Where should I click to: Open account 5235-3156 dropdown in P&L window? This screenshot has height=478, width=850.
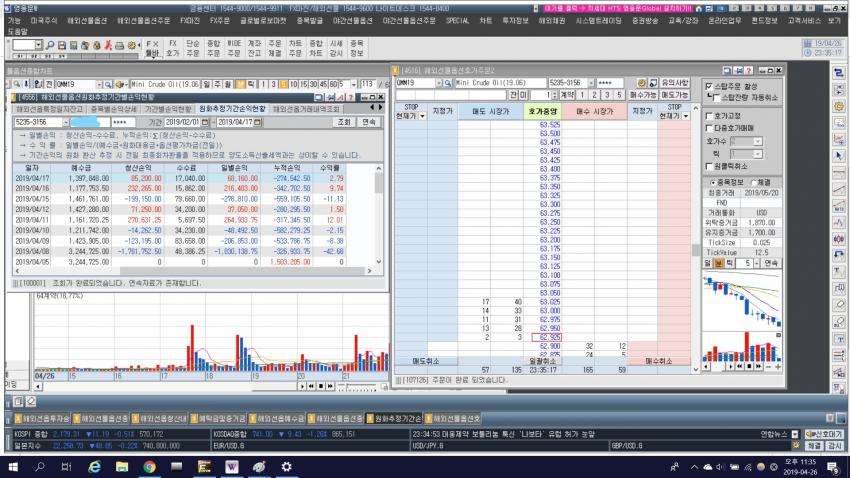66,122
